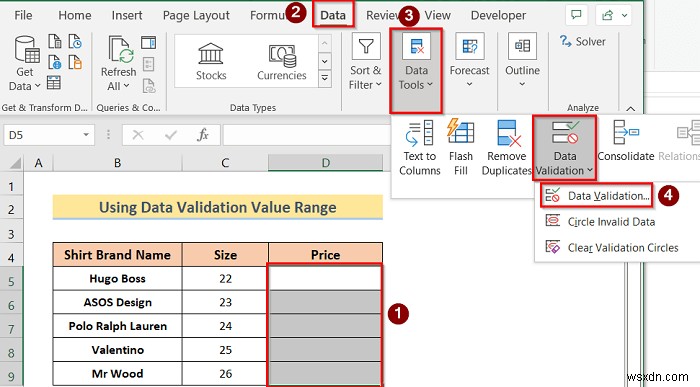The image size is (700, 387).
Task: Click the Flash Fill tool
Action: pyautogui.click(x=461, y=148)
